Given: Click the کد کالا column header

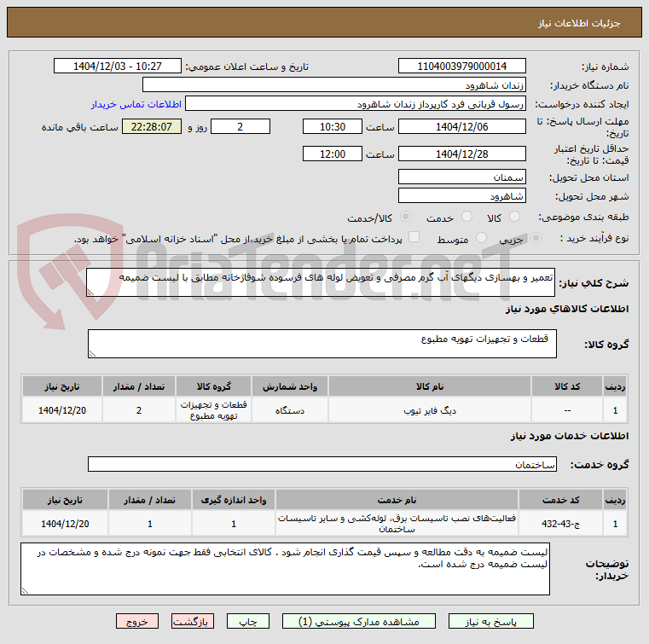Looking at the screenshot, I should (x=567, y=386).
